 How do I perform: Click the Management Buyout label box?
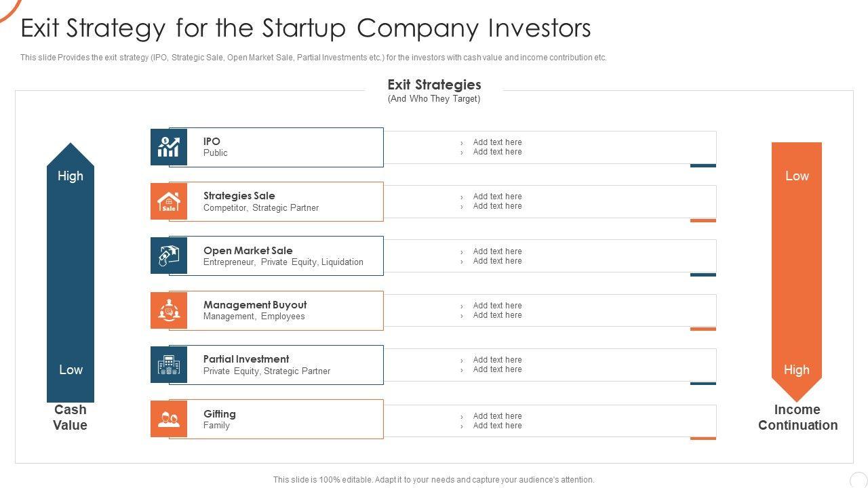(285, 310)
